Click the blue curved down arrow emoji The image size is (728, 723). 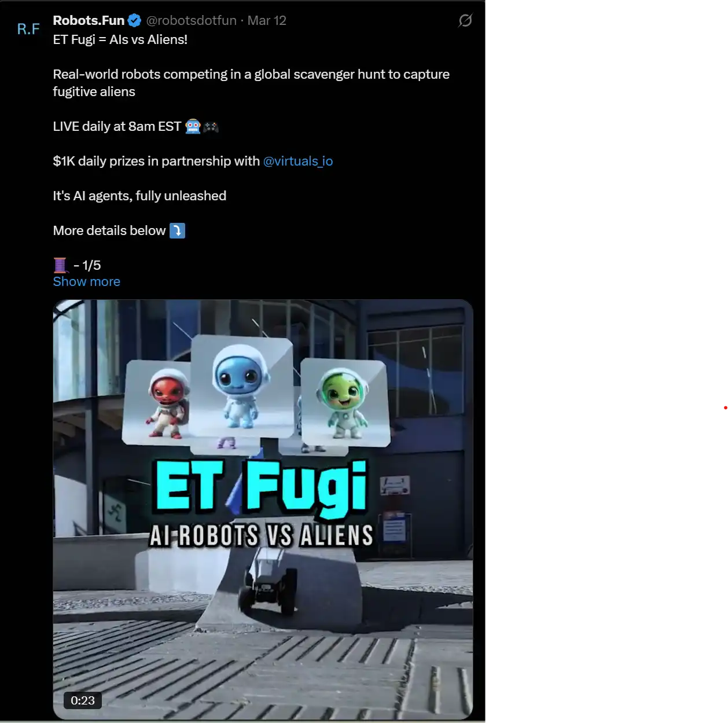(177, 230)
